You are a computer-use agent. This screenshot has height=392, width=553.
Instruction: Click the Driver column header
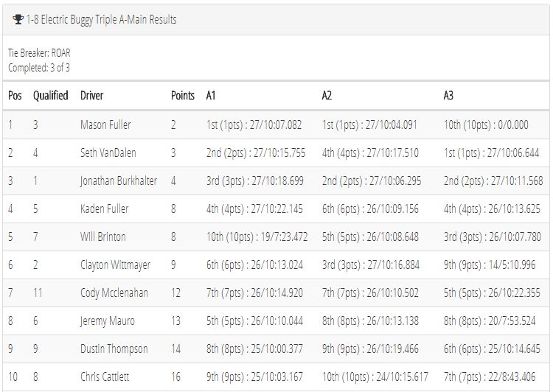point(91,96)
